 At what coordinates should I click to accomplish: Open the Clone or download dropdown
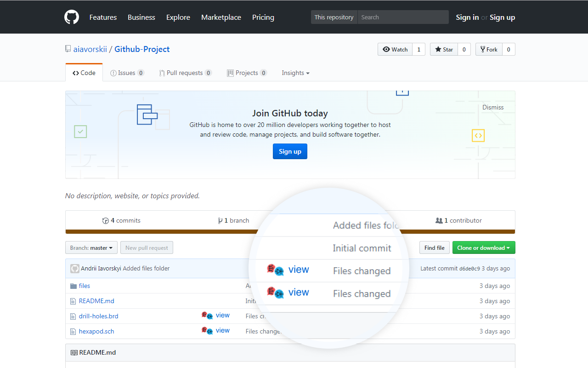point(484,247)
